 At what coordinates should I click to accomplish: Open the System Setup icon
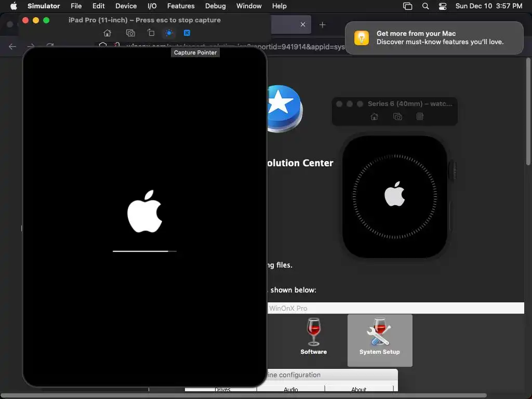coord(380,340)
